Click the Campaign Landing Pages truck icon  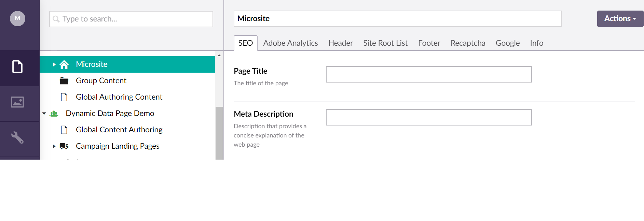point(64,146)
